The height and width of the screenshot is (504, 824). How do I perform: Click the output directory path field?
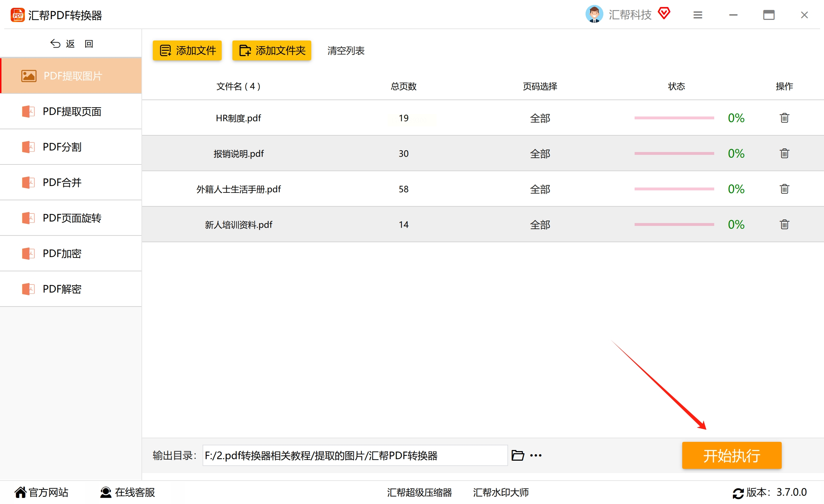(x=355, y=455)
